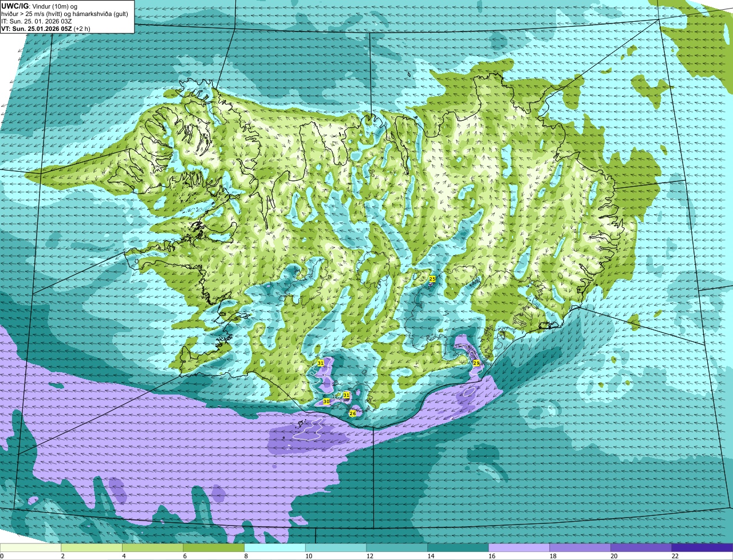Pick the 0–2 m/s cream colorbar swatch
Viewport: 733px width, 560px height.
click(30, 548)
